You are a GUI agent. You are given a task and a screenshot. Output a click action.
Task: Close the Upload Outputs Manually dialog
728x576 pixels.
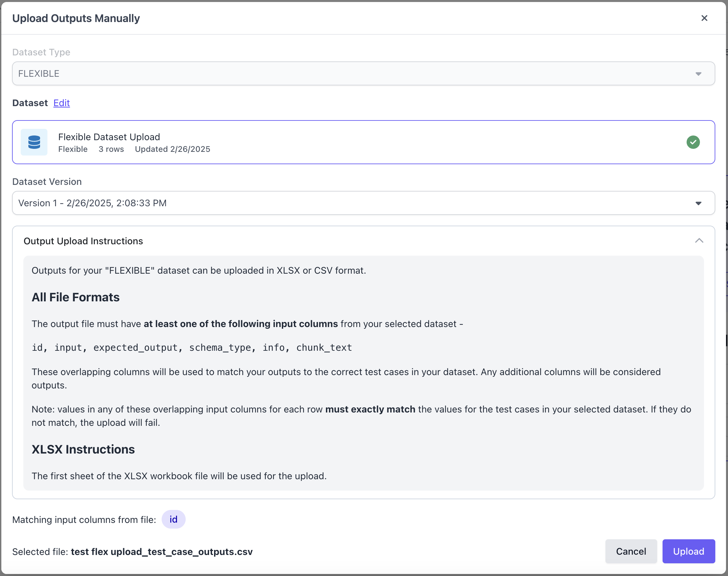click(704, 18)
